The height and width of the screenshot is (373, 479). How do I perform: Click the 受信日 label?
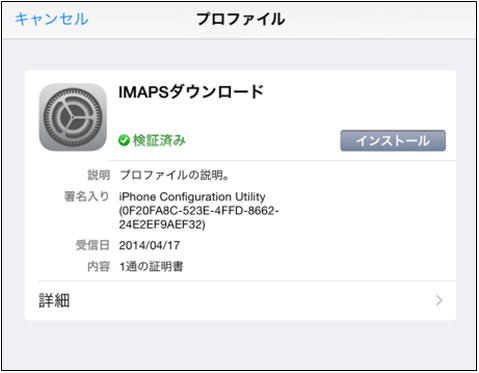(93, 245)
